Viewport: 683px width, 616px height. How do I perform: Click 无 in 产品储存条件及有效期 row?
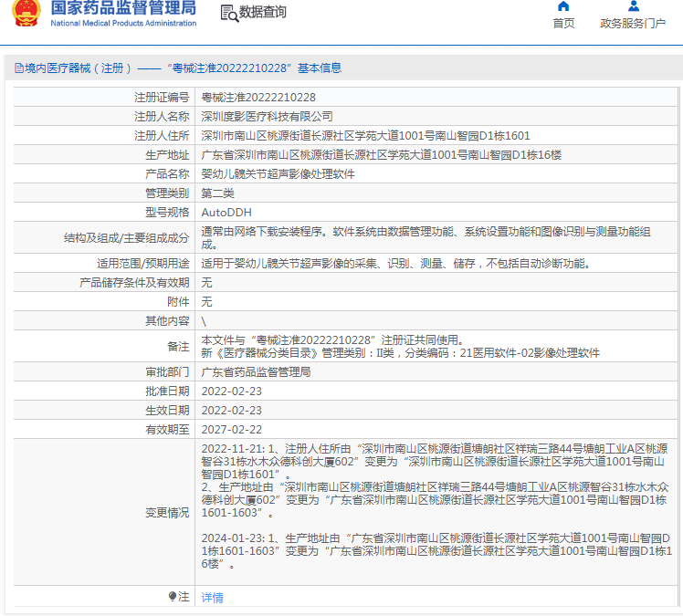point(206,282)
